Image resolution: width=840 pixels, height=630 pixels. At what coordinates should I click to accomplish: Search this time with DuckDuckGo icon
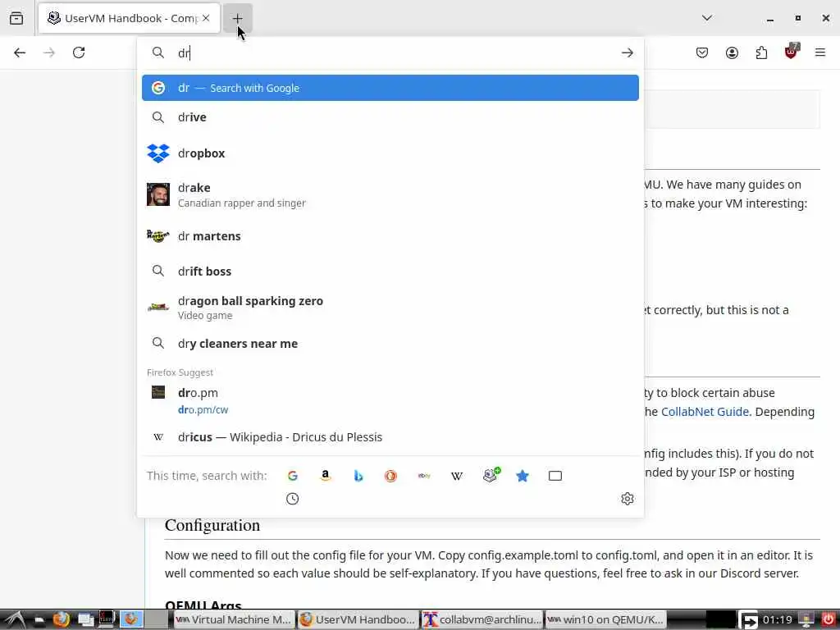click(x=390, y=476)
